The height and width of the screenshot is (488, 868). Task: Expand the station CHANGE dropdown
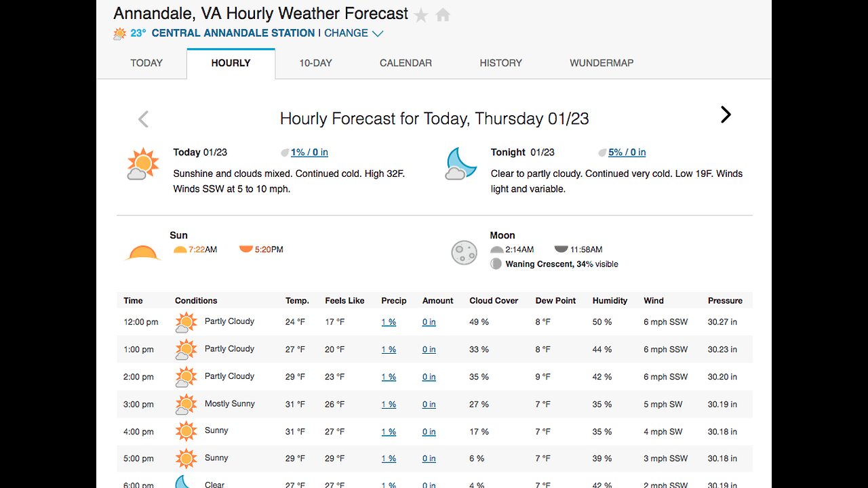(354, 33)
